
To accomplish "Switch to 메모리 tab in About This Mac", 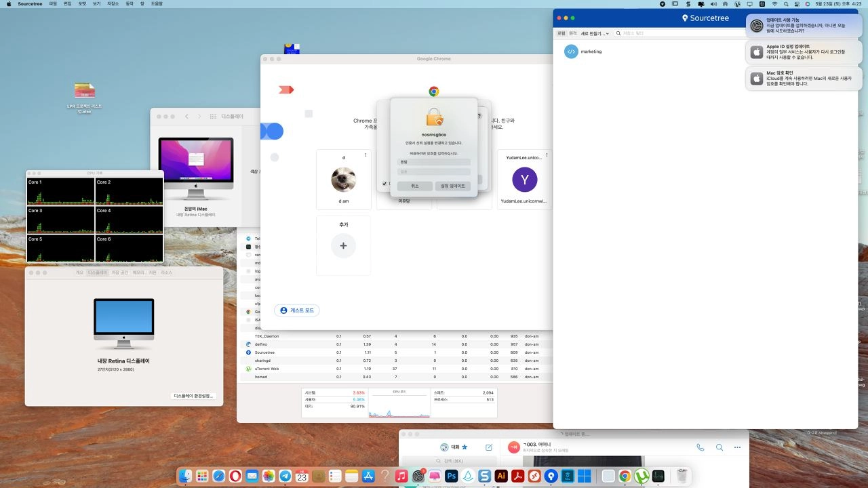I will 138,272.
